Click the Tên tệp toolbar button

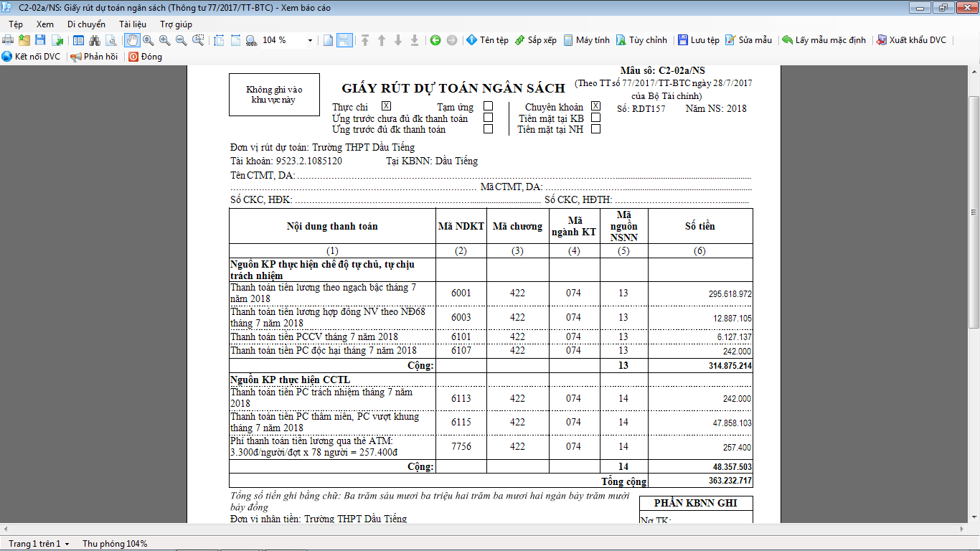click(487, 40)
